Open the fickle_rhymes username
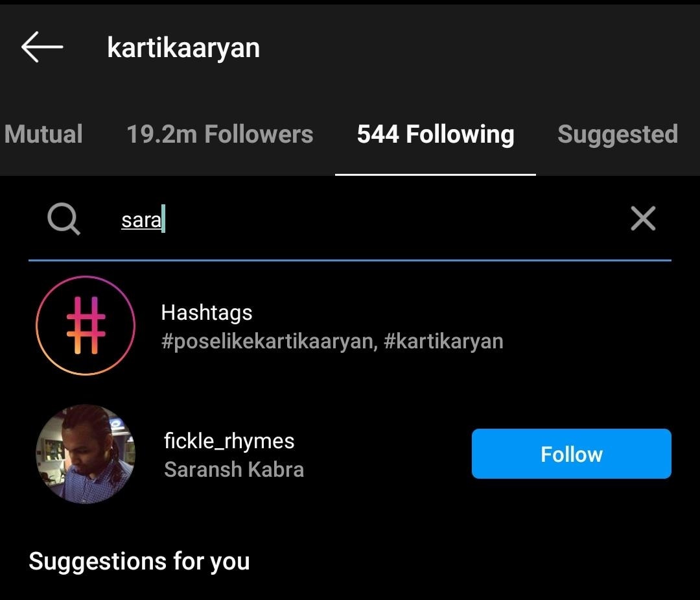This screenshot has width=700, height=600. tap(229, 441)
